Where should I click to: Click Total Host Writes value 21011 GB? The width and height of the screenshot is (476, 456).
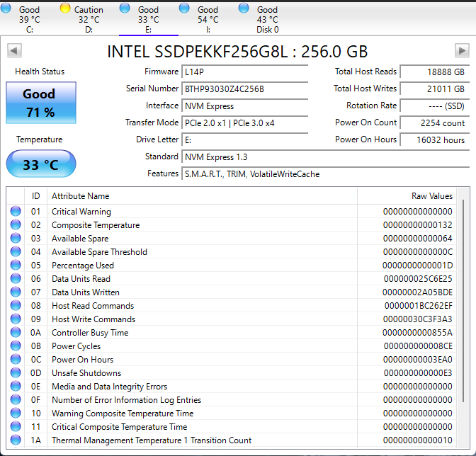coord(435,89)
